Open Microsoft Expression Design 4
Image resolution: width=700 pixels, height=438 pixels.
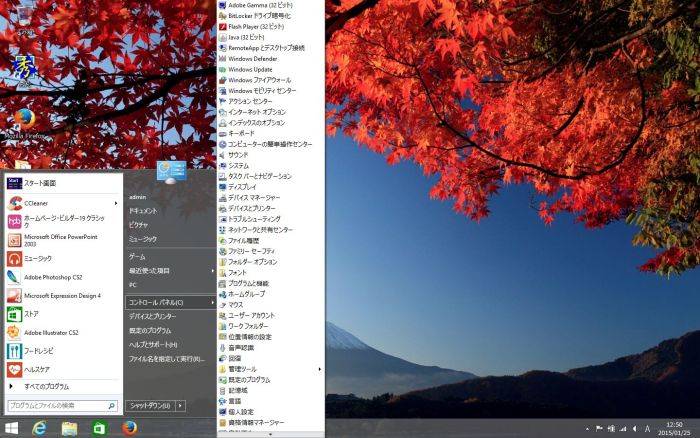pos(60,296)
